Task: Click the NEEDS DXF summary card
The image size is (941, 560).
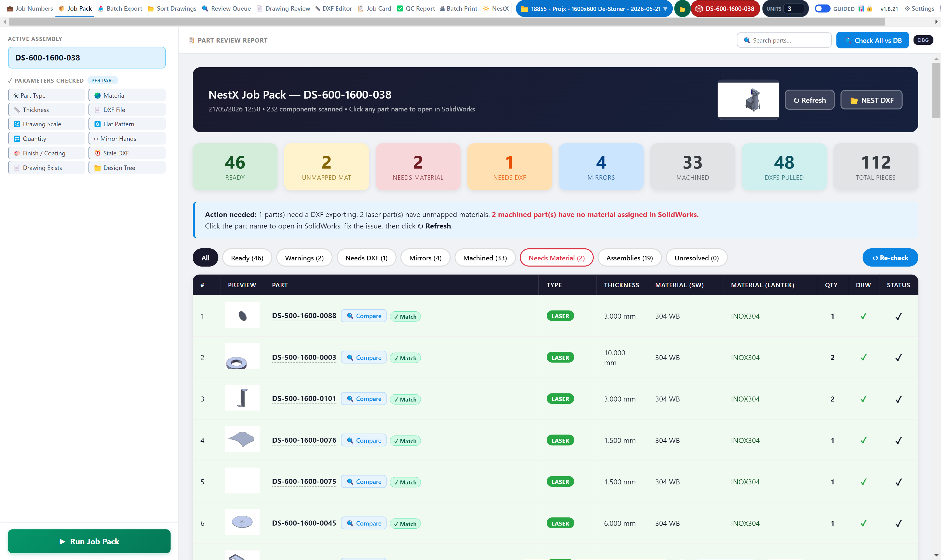Action: pyautogui.click(x=509, y=167)
